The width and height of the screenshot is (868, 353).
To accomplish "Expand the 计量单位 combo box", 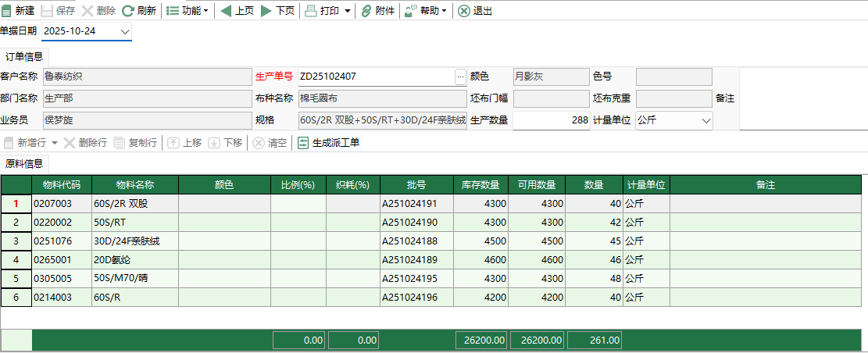I will pos(705,120).
